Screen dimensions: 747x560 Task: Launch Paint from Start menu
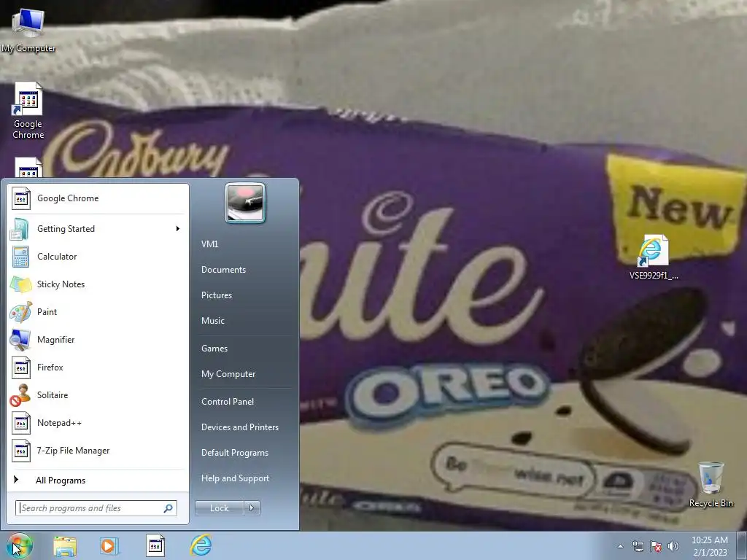click(x=98, y=312)
